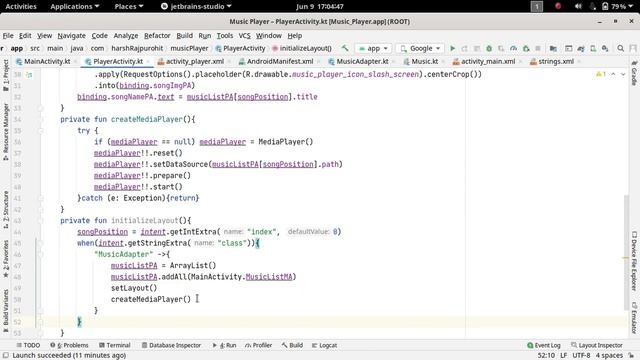Open the AVD Manager device icon
This screenshot has height=360, width=640.
point(593,48)
